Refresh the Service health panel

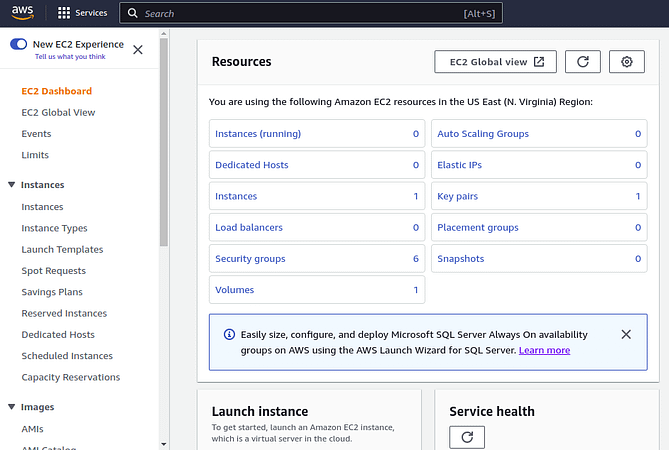(467, 437)
